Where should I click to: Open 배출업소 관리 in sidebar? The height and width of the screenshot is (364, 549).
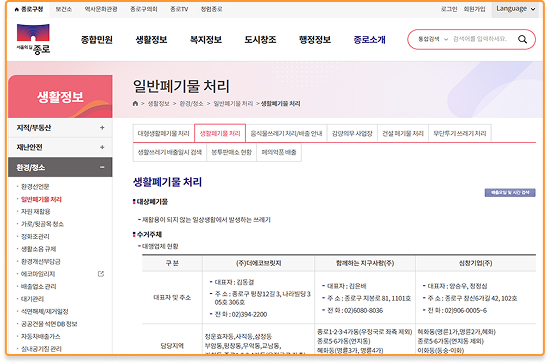pos(39,286)
